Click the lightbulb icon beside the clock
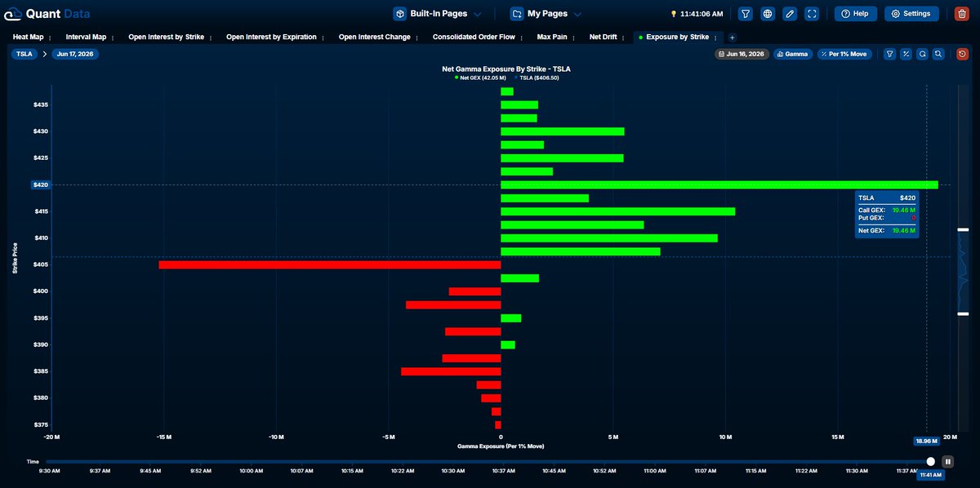Screen dimensions: 980x488 pyautogui.click(x=674, y=14)
